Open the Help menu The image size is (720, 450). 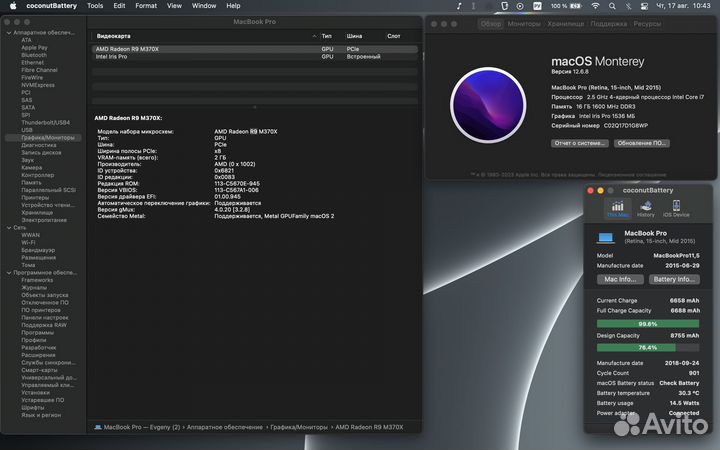(x=233, y=6)
